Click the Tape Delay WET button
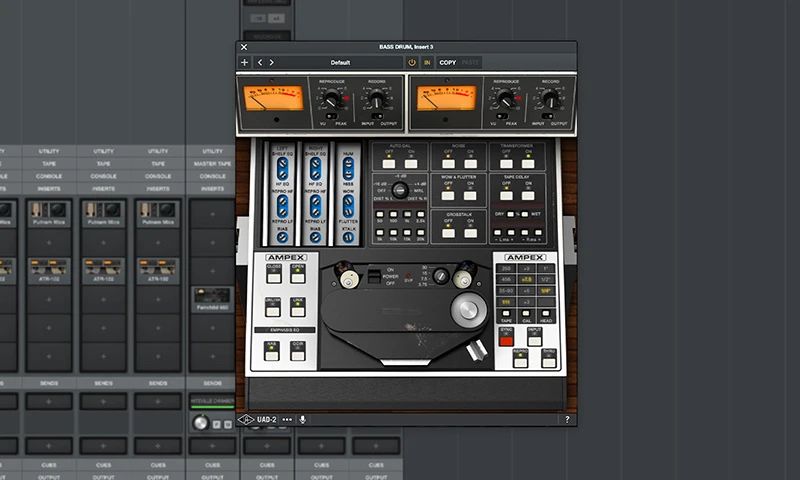This screenshot has width=800, height=480. tap(525, 214)
